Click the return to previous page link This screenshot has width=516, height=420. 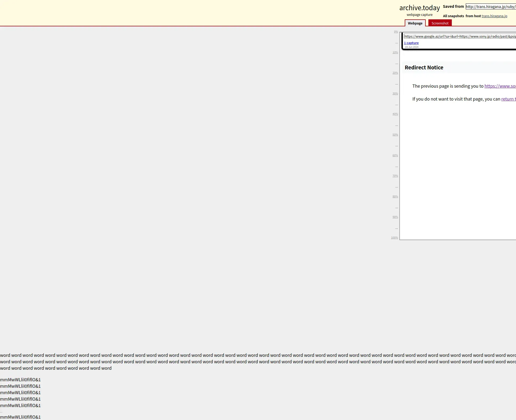coord(508,99)
